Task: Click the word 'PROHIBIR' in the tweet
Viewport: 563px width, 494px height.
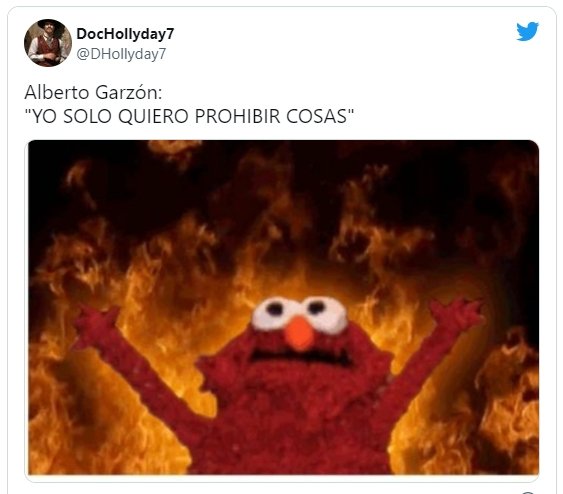Action: 237,116
